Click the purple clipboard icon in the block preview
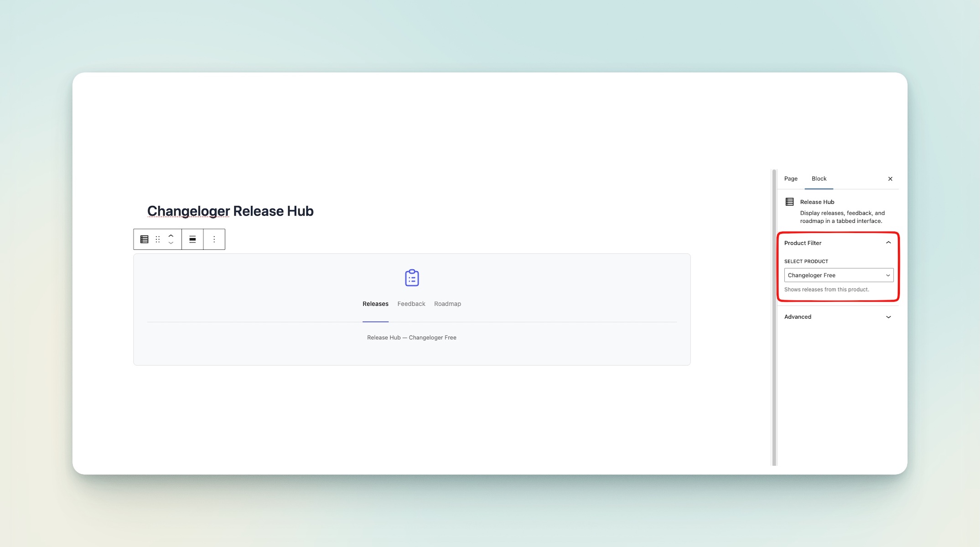 (411, 278)
